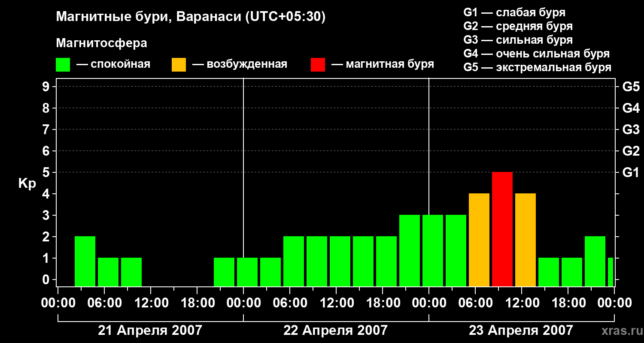Click the 'G2' label on the right axis
Viewport: 644px width, 343px height.
(x=631, y=151)
